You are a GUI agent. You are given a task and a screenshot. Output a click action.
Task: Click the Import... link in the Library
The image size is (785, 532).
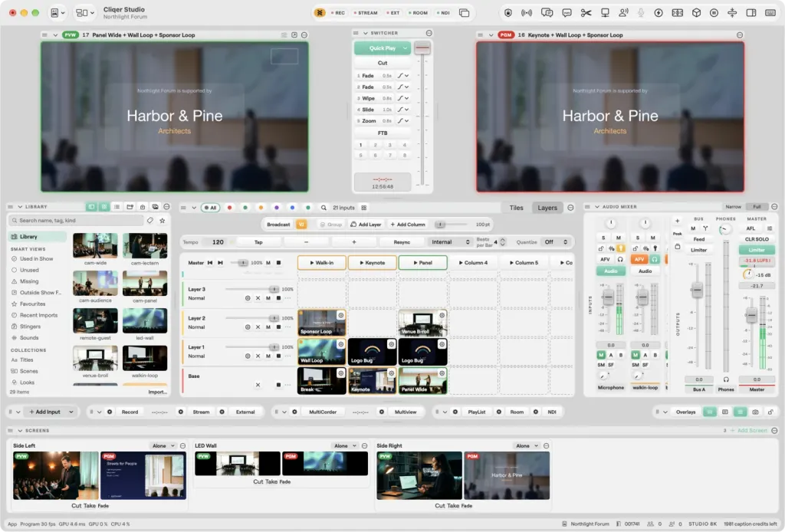[x=158, y=392]
